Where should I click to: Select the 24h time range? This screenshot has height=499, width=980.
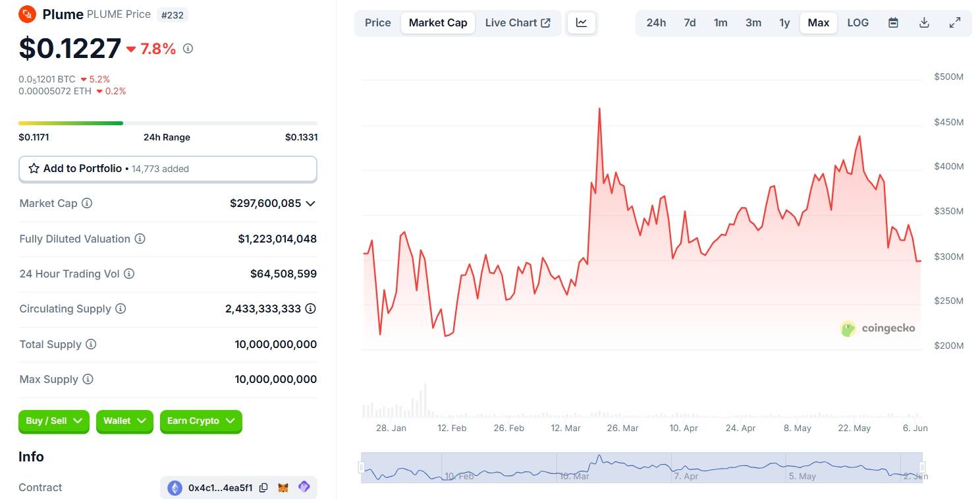pyautogui.click(x=656, y=22)
